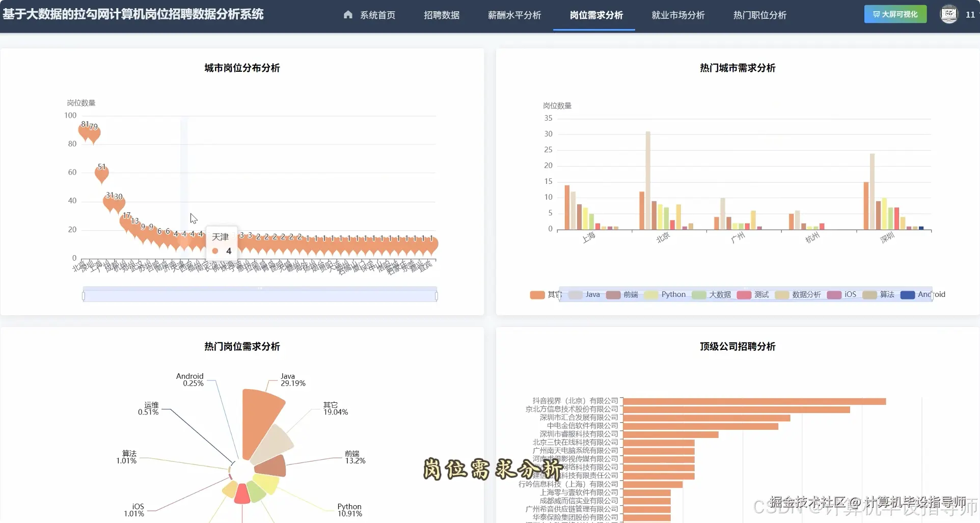Click the 广州南天电脑系统有限公司 company label
Image resolution: width=980 pixels, height=523 pixels.
(x=575, y=451)
